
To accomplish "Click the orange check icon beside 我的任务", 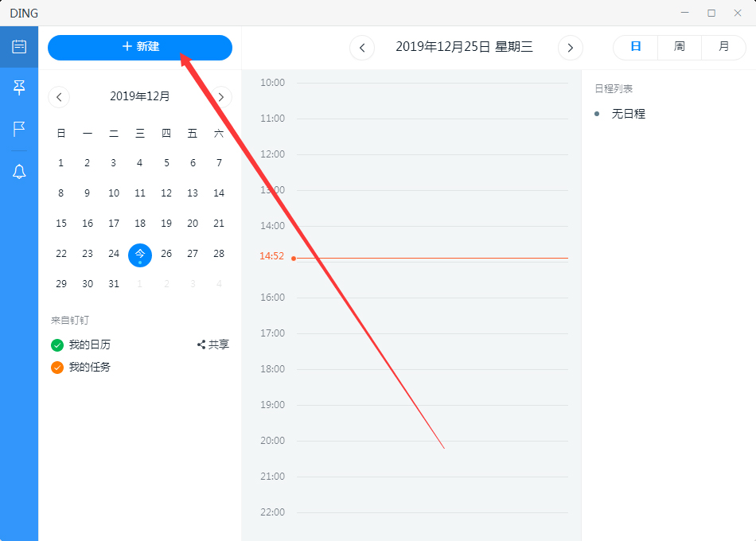I will coord(57,367).
